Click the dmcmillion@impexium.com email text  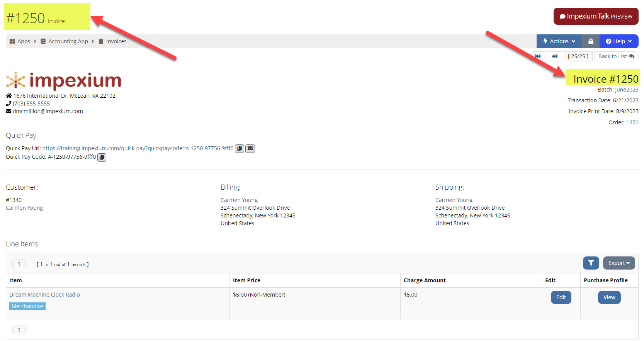point(48,111)
